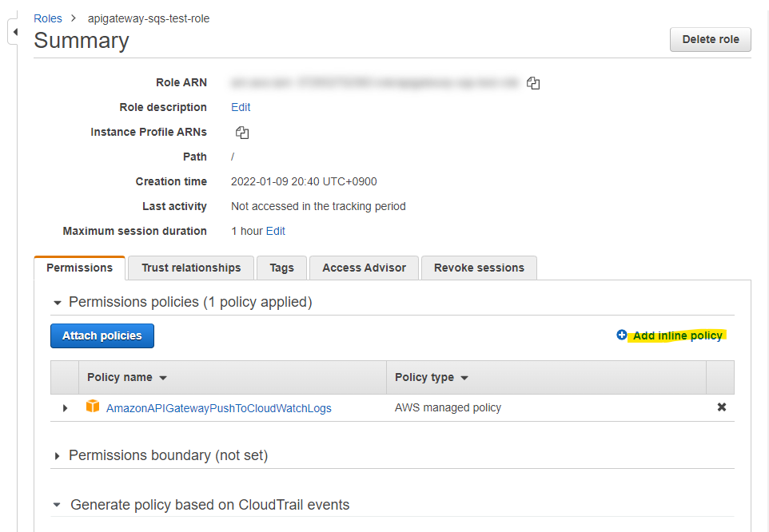Copy the Instance Profile ARNs
The width and height of the screenshot is (769, 532).
pos(242,132)
